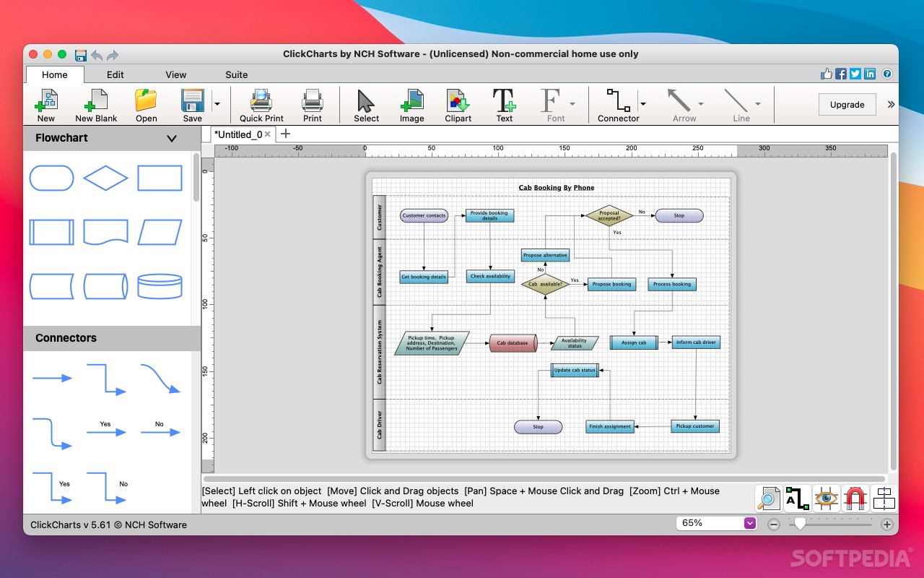The height and width of the screenshot is (578, 924).
Task: Toggle grid visibility with the eye icon
Action: pos(826,498)
